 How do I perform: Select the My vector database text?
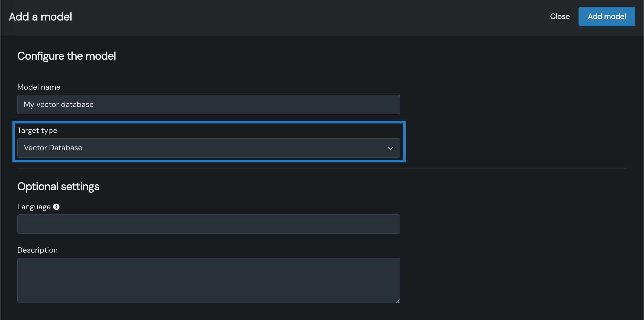click(x=59, y=105)
